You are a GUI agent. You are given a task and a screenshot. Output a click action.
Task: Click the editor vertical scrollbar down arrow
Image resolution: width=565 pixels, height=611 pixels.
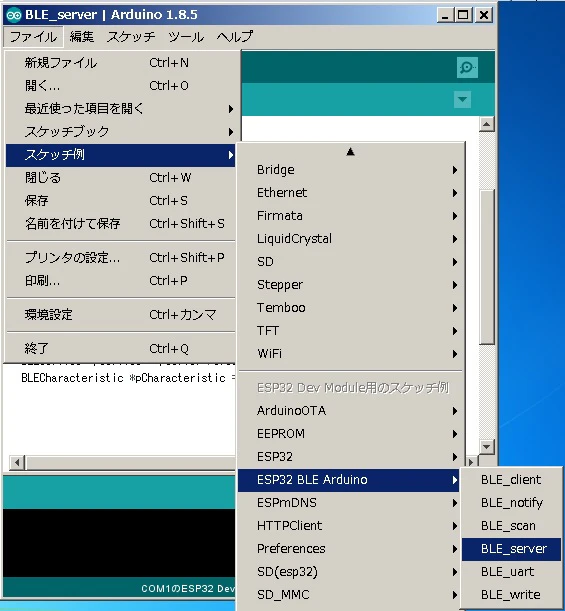click(486, 447)
